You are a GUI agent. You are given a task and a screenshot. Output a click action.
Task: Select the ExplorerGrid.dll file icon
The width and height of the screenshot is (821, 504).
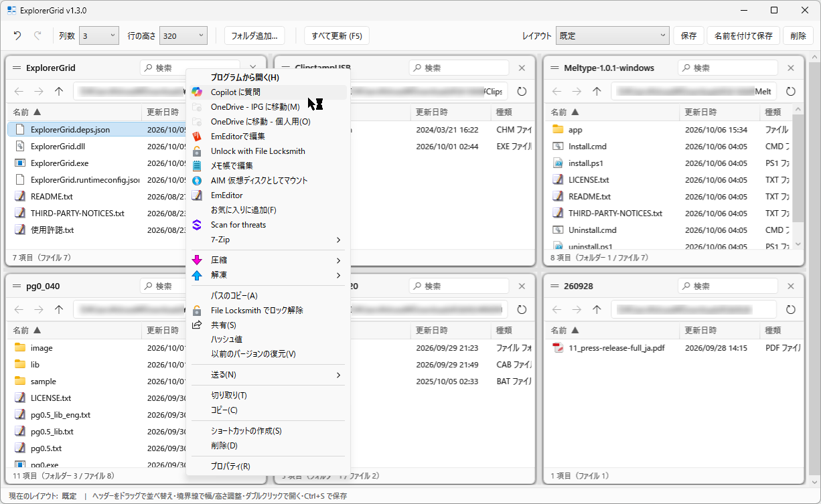click(x=20, y=146)
